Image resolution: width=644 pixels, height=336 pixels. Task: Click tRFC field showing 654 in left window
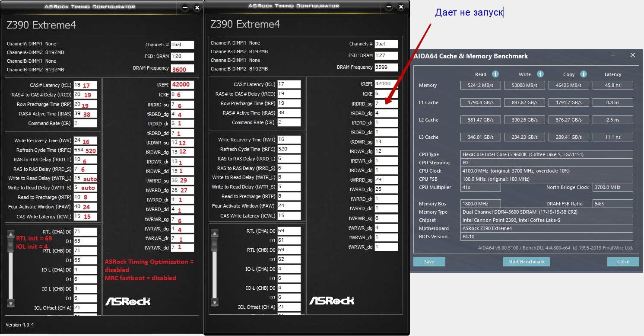tap(85, 150)
